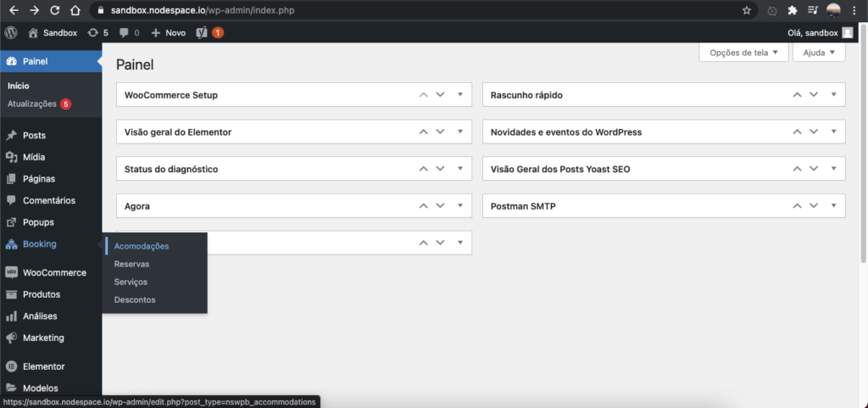Move the Status do diagnóstico panel down
Viewport: 868px width, 408px height.
441,169
